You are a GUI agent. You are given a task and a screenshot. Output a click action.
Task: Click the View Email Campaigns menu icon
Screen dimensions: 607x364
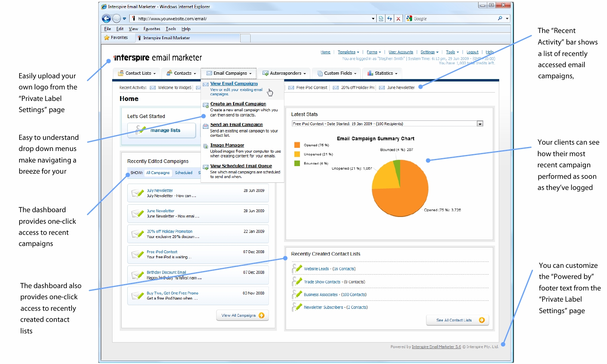[x=206, y=84]
